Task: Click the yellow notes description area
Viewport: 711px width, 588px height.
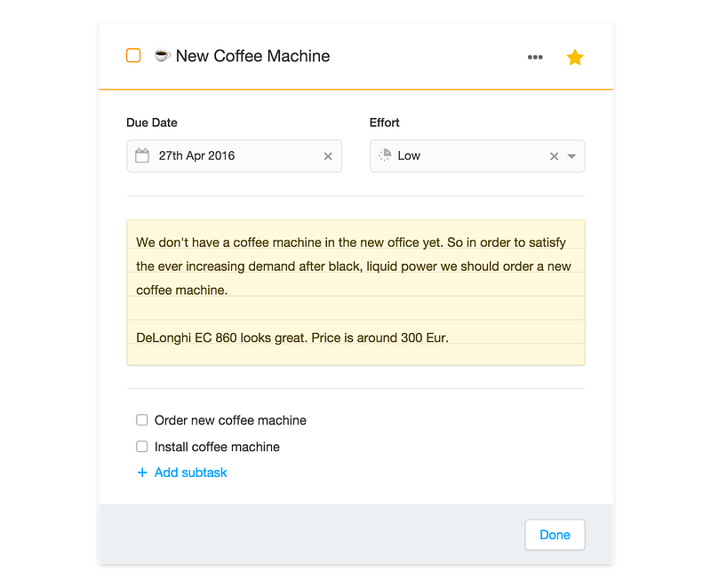Action: click(356, 292)
